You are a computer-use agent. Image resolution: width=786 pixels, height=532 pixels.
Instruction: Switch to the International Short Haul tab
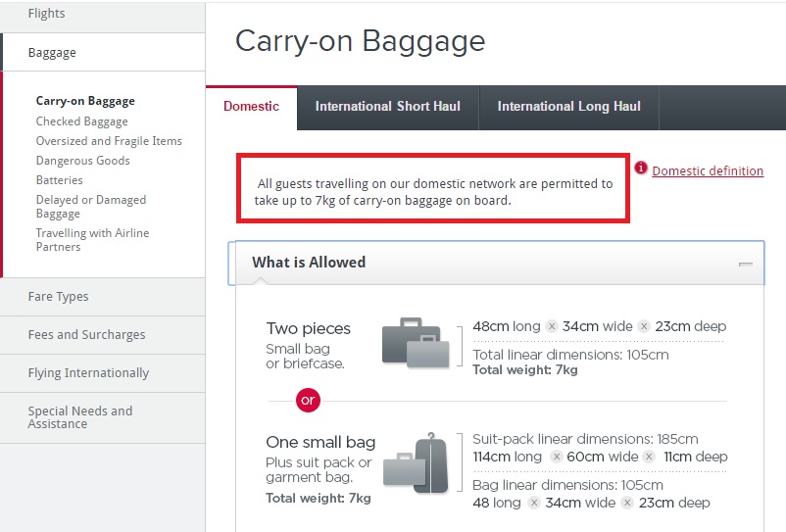[387, 107]
